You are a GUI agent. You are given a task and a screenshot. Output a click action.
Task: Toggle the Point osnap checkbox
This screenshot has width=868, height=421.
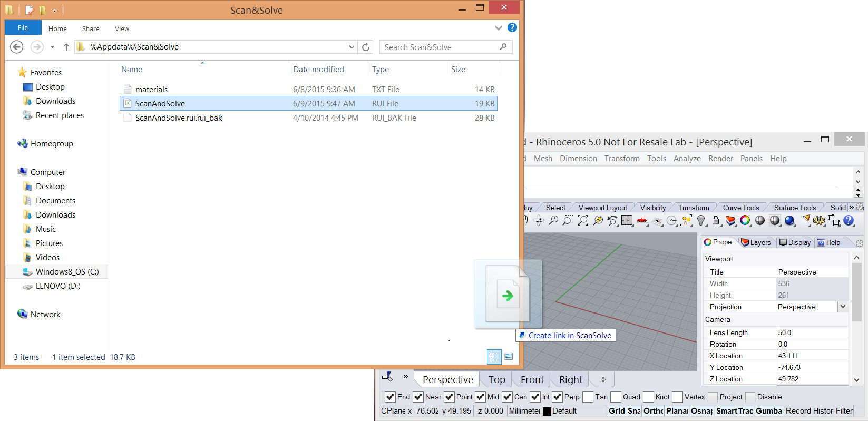tap(449, 397)
